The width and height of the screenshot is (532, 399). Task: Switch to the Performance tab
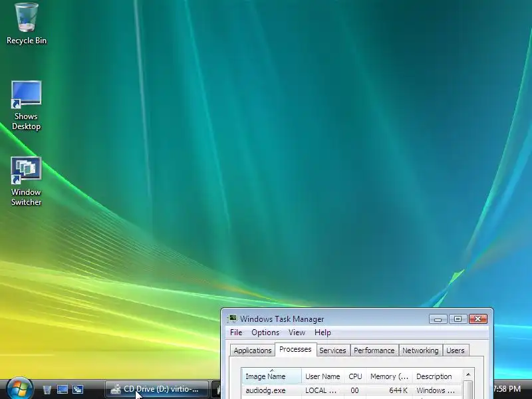pos(374,350)
